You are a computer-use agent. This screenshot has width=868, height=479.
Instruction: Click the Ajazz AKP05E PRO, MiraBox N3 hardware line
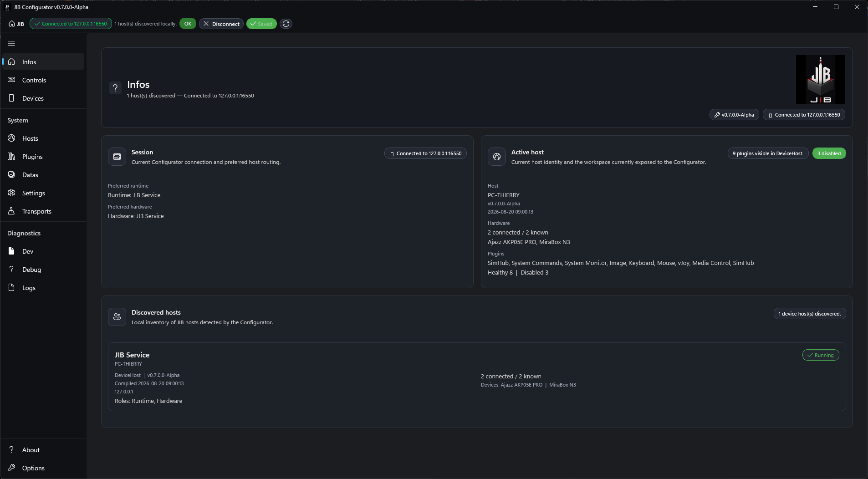(x=529, y=242)
